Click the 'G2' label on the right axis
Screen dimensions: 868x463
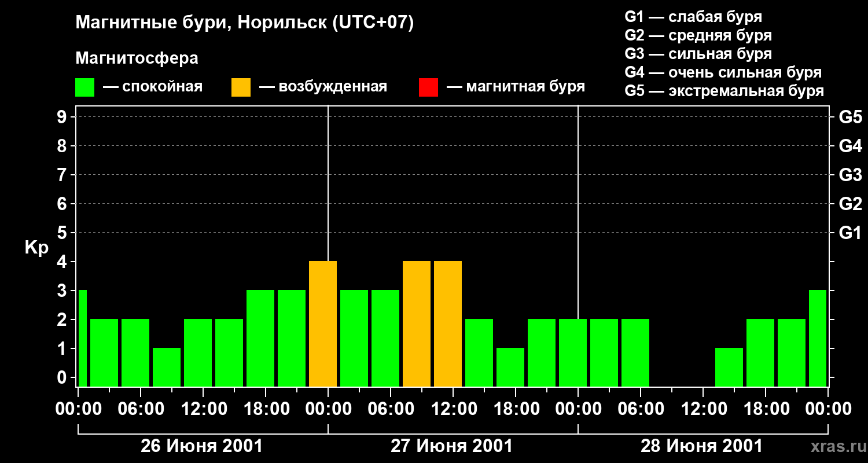point(850,204)
